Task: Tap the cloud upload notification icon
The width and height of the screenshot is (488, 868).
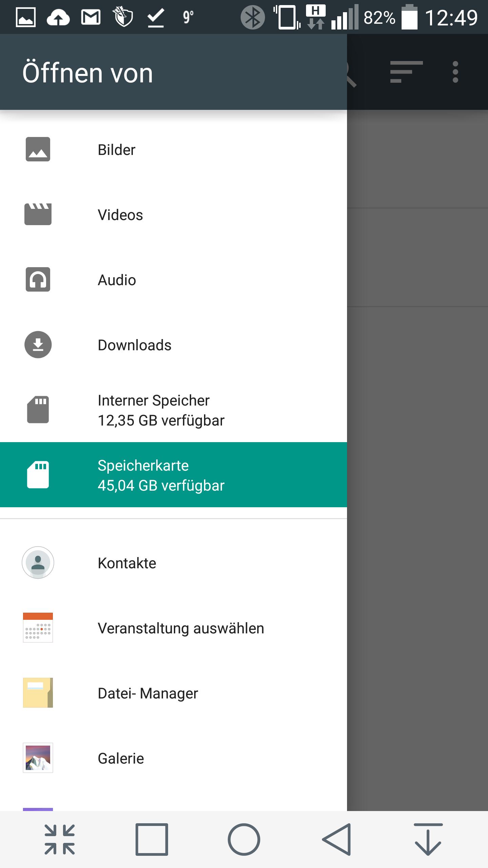Action: (58, 17)
